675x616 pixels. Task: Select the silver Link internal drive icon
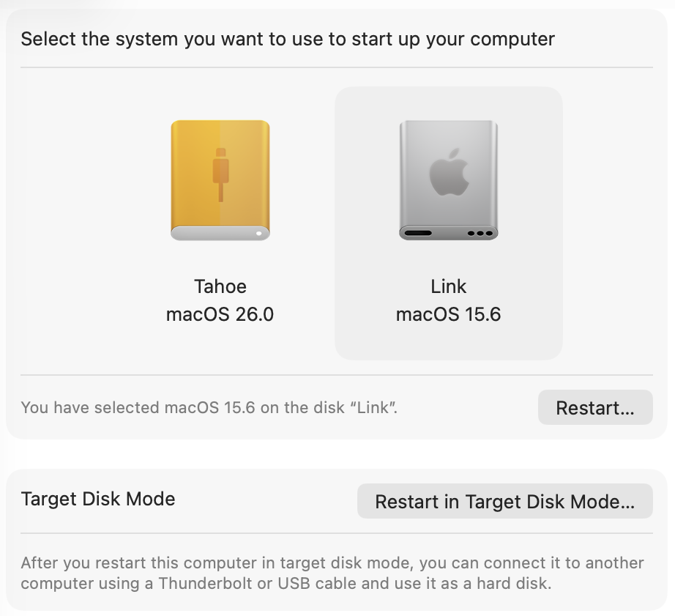pyautogui.click(x=449, y=180)
